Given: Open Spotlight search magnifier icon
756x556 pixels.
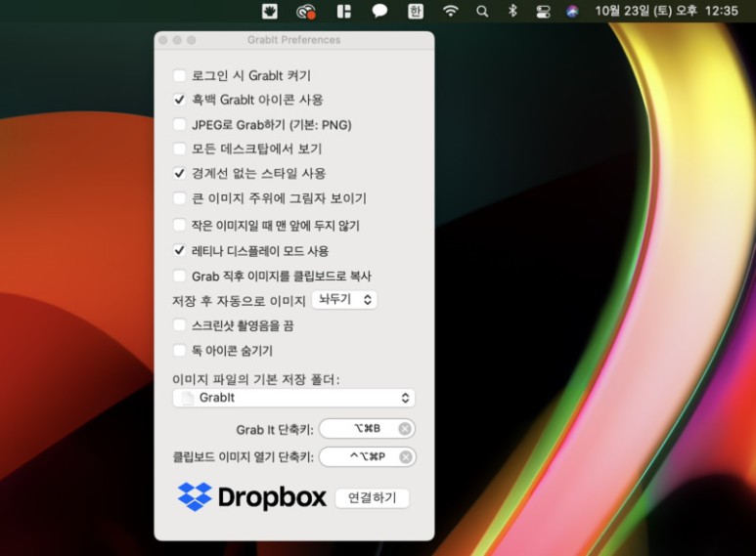Looking at the screenshot, I should tap(481, 11).
